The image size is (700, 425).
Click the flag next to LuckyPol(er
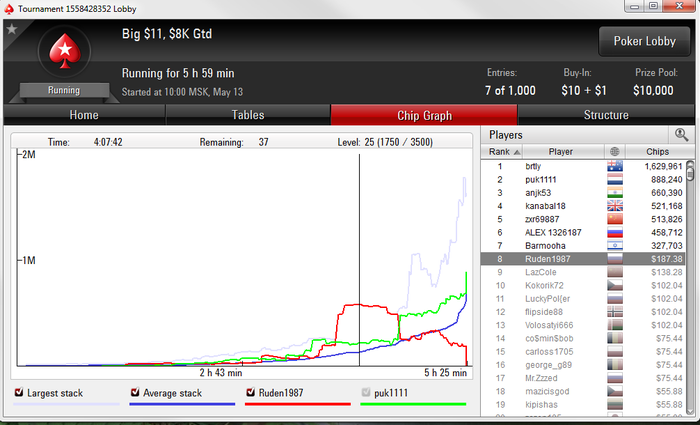point(615,299)
